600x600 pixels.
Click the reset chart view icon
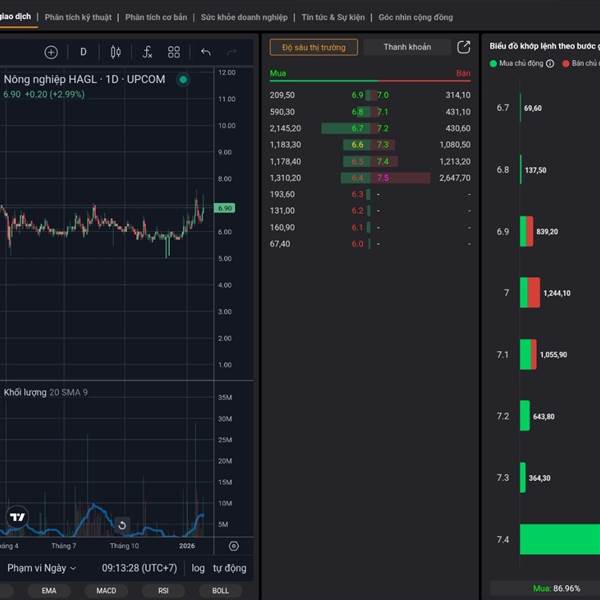pos(122,524)
